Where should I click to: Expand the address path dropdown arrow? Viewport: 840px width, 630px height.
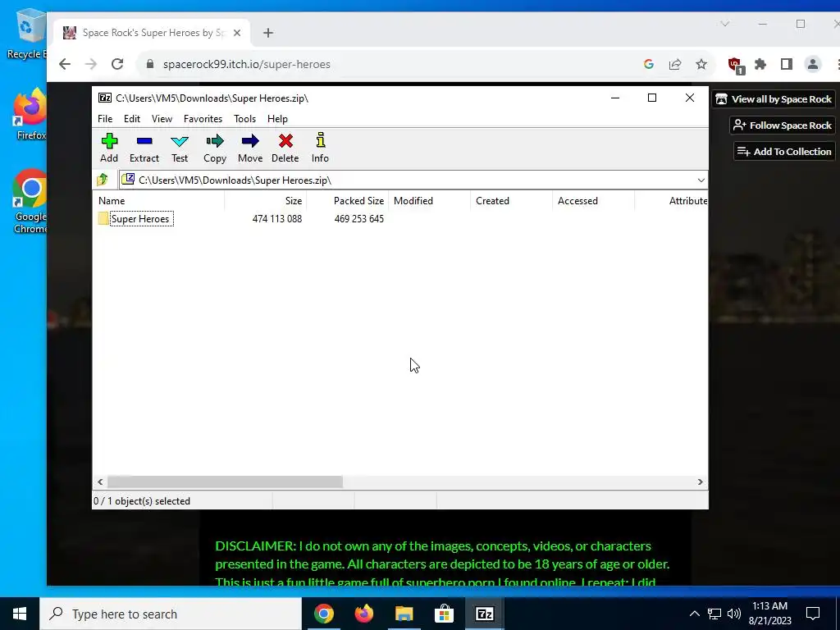701,180
